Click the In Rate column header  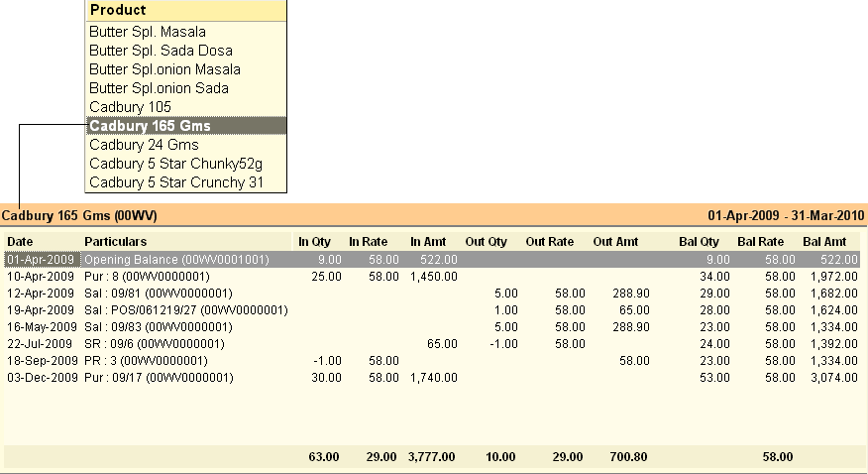tap(369, 241)
